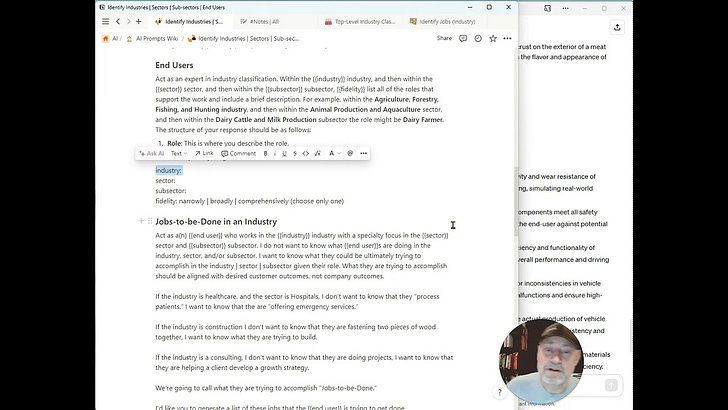Click the End Users heading

[x=174, y=65]
